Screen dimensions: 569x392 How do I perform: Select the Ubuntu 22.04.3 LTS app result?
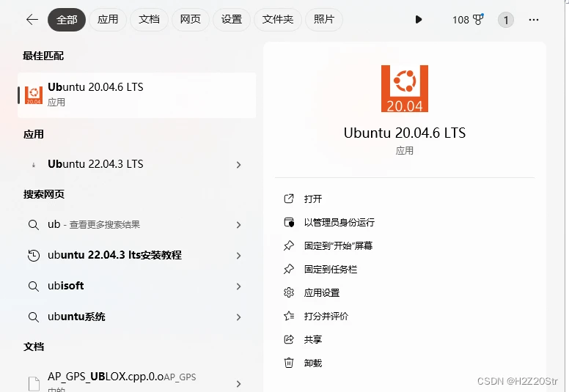137,164
